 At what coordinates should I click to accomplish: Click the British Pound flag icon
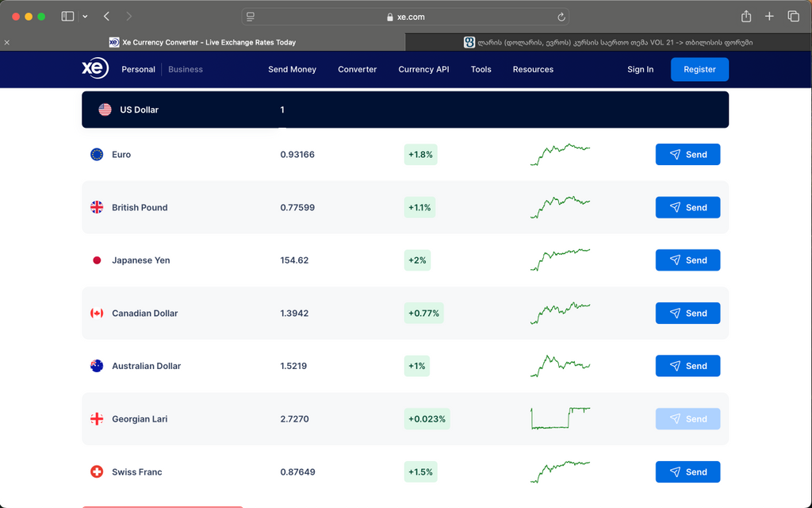tap(97, 207)
